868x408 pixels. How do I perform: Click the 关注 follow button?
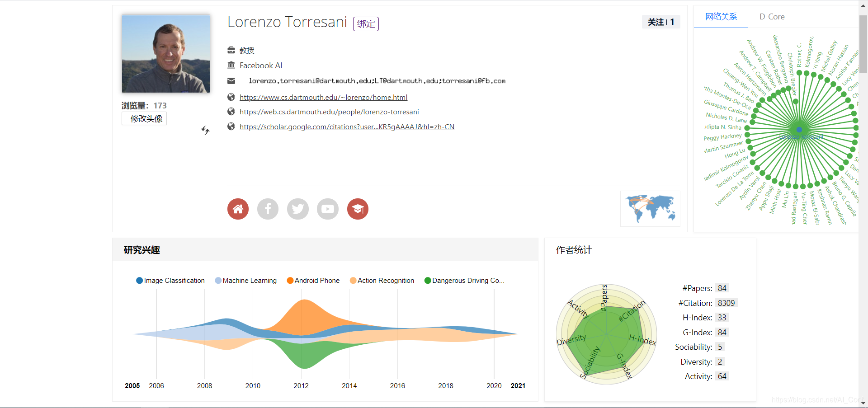661,22
